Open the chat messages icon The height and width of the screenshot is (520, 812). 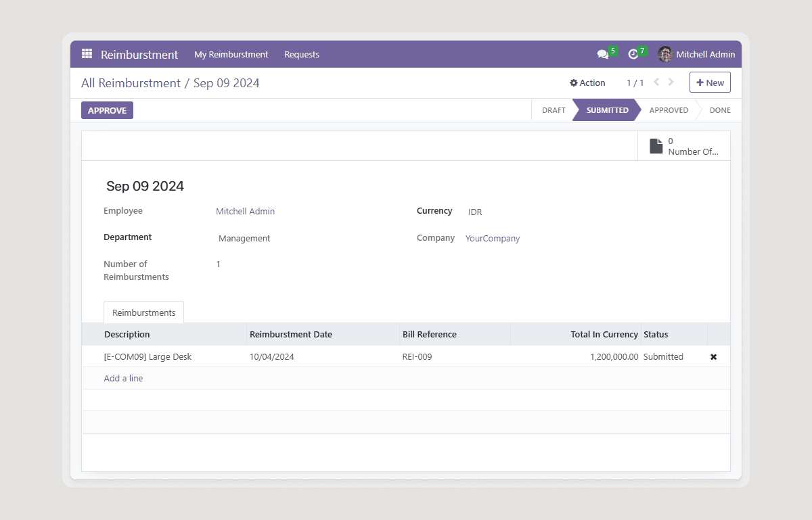(602, 55)
